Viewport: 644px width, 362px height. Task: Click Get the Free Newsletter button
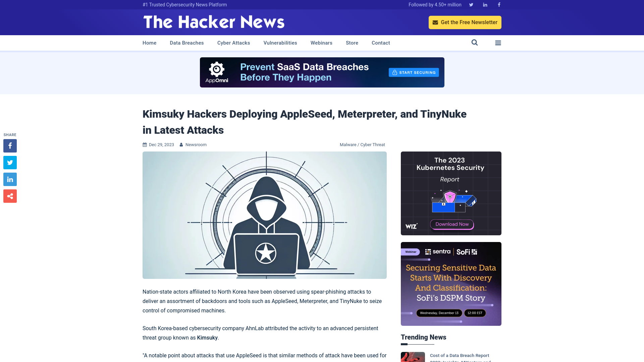click(x=465, y=22)
